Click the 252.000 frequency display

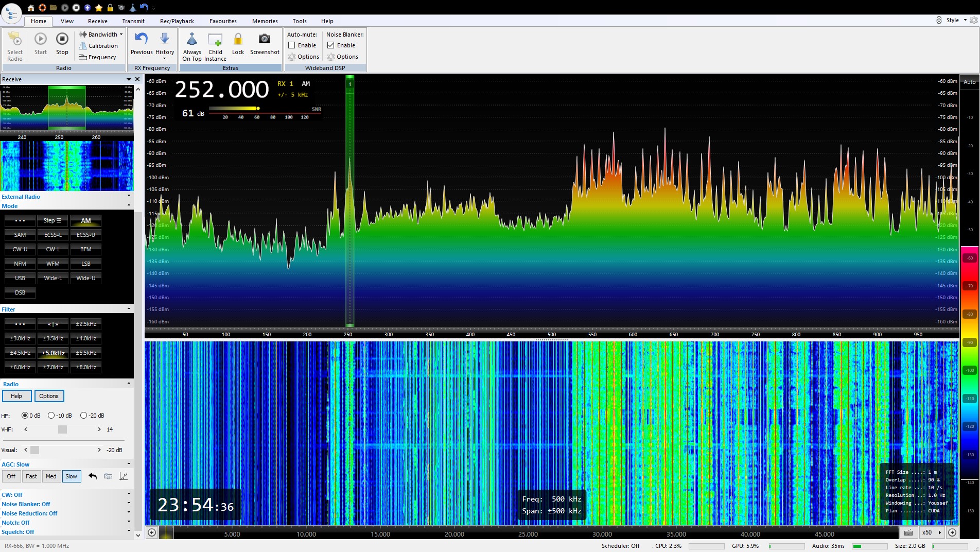222,90
